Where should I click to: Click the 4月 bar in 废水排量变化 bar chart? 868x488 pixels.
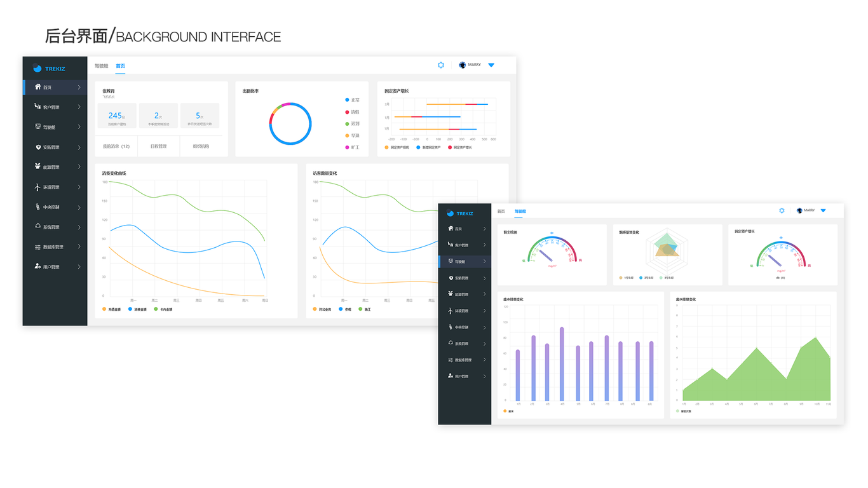[562, 364]
